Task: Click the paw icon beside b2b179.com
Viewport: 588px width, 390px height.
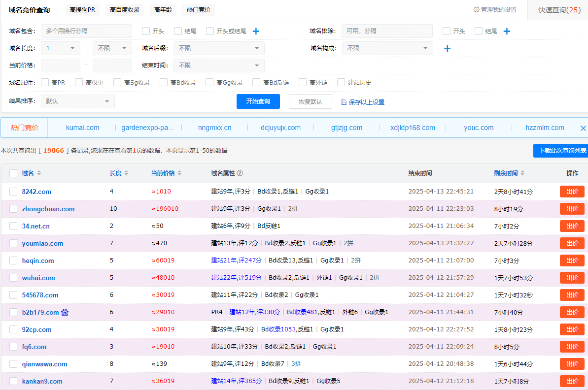Action: [64, 312]
